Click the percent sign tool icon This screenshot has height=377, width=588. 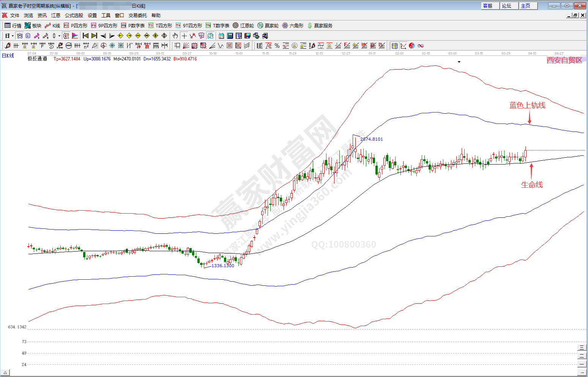point(277,46)
